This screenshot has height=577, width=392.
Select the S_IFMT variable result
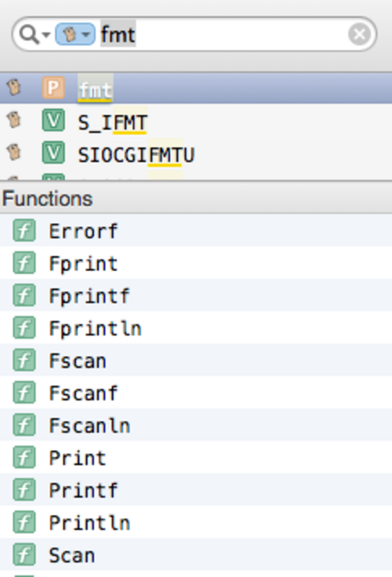coord(113,122)
